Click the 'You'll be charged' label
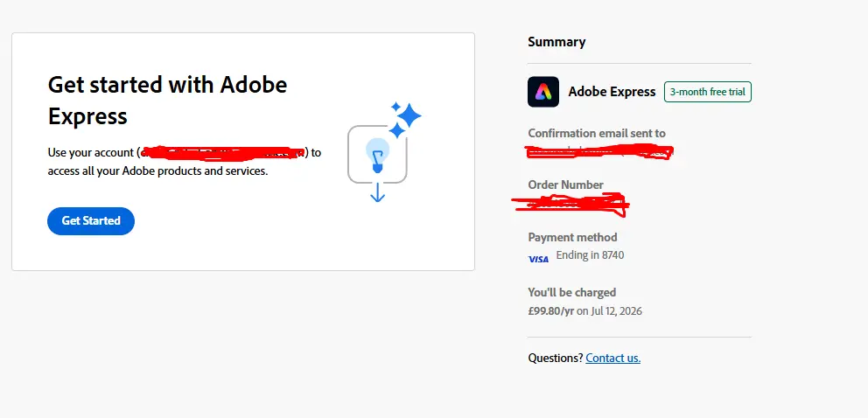 pyautogui.click(x=572, y=292)
